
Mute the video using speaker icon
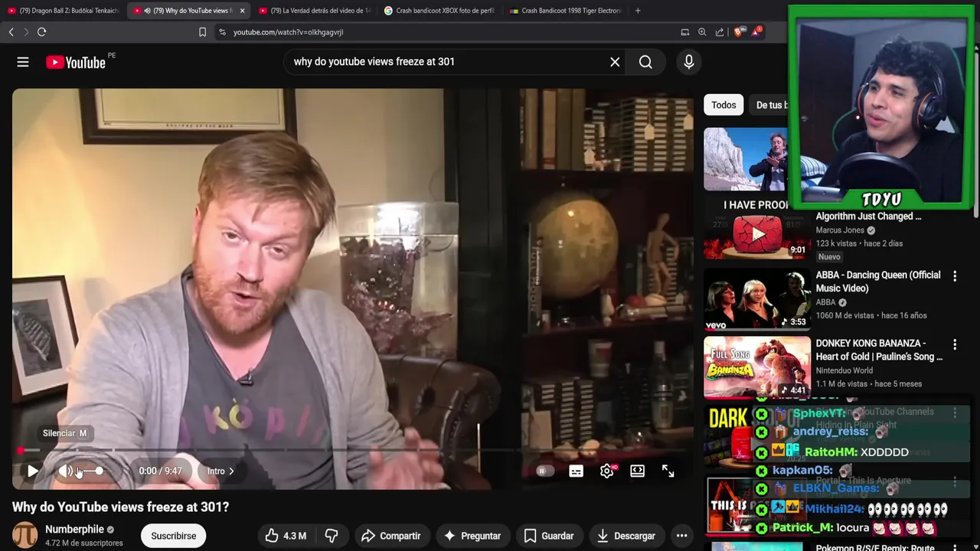66,471
